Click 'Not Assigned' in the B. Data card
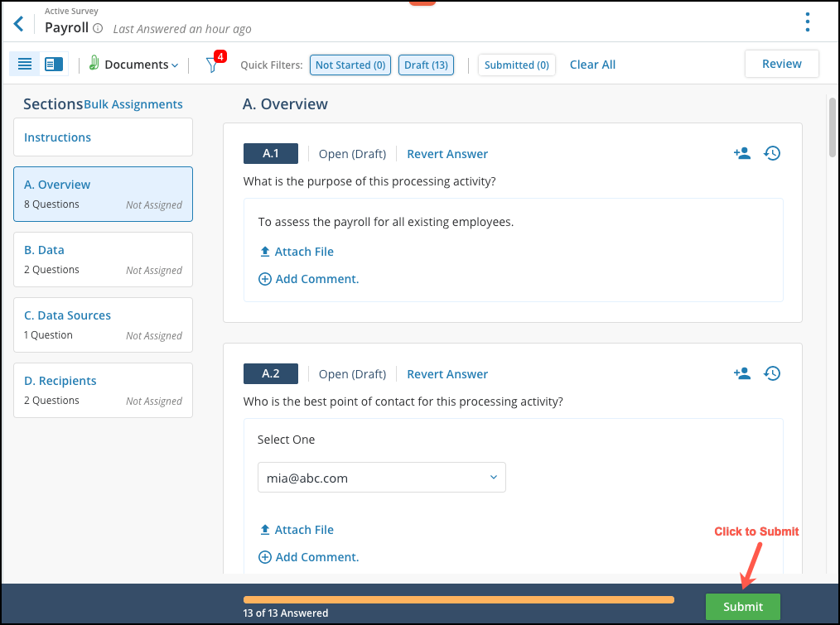This screenshot has height=625, width=840. (x=154, y=271)
